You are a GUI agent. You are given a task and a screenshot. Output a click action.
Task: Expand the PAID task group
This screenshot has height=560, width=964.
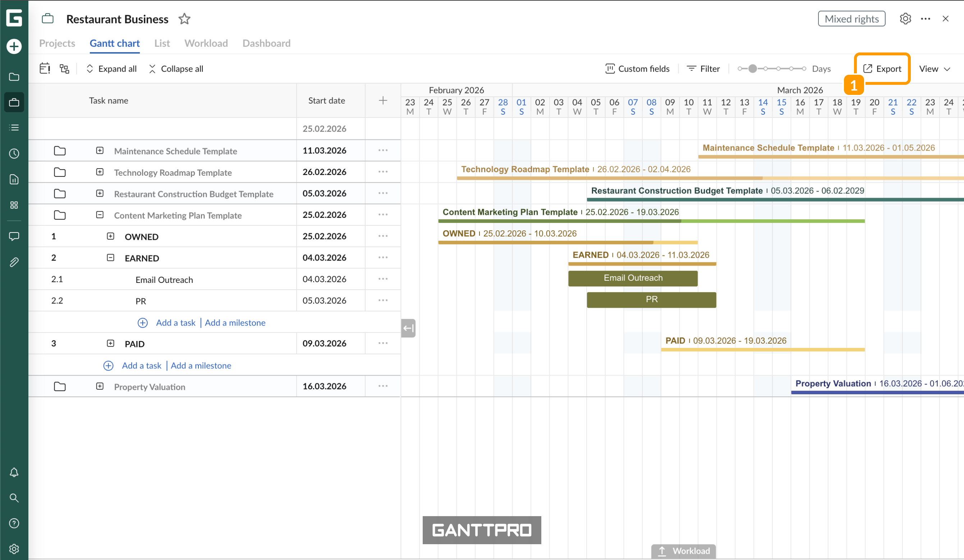click(111, 344)
